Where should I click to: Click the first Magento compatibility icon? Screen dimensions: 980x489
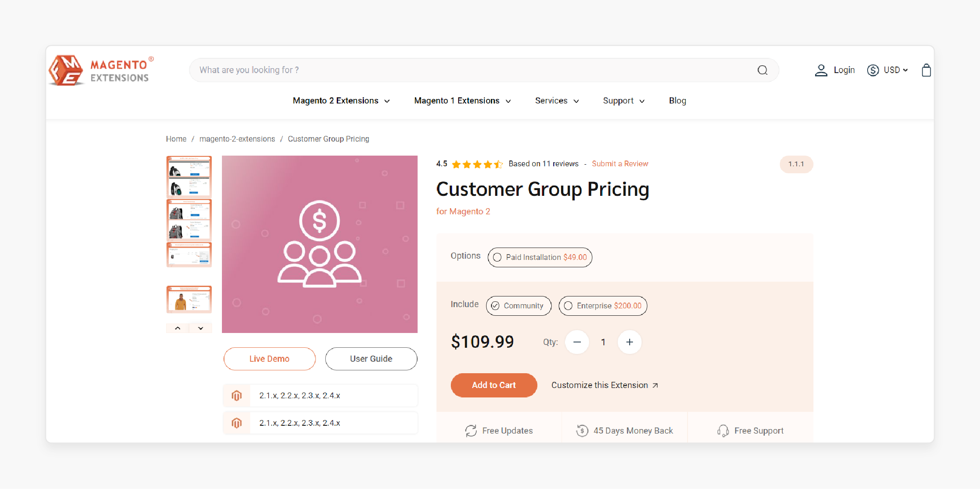pos(237,395)
